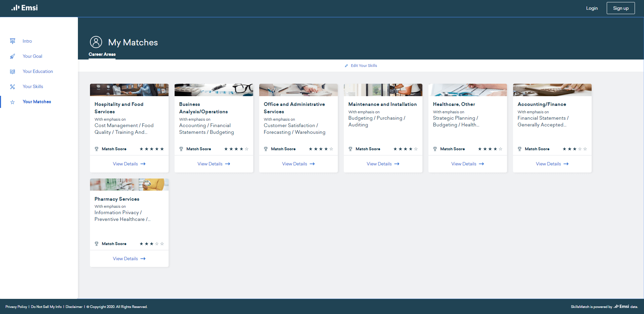Screen dimensions: 644x314
Task: Click trophy icon on Hospitality and Food Services card
Action: point(96,149)
